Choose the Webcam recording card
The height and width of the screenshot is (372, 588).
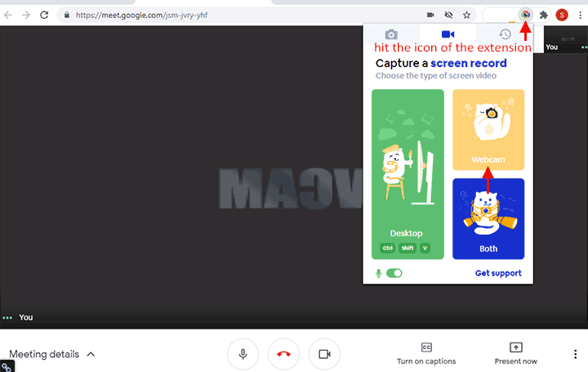(x=488, y=129)
